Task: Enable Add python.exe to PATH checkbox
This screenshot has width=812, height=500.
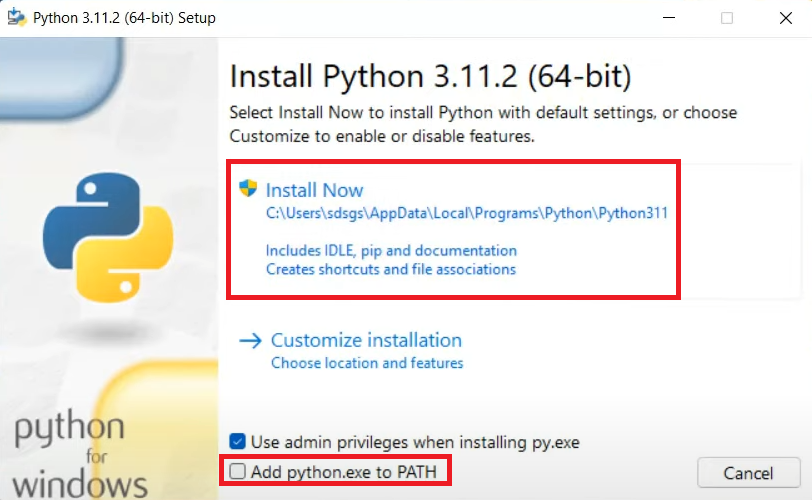Action: click(x=237, y=471)
